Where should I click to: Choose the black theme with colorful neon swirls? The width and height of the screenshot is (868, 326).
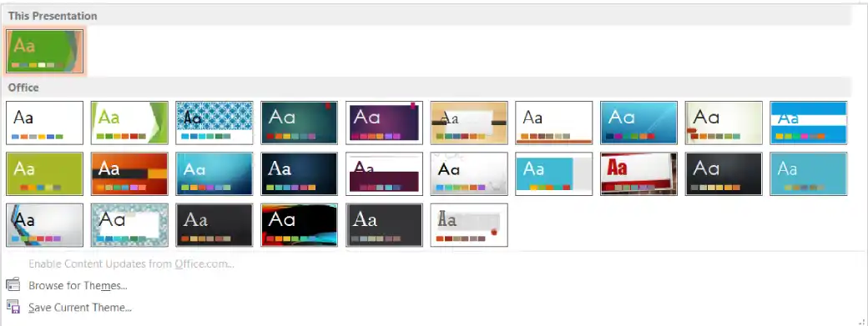point(299,225)
